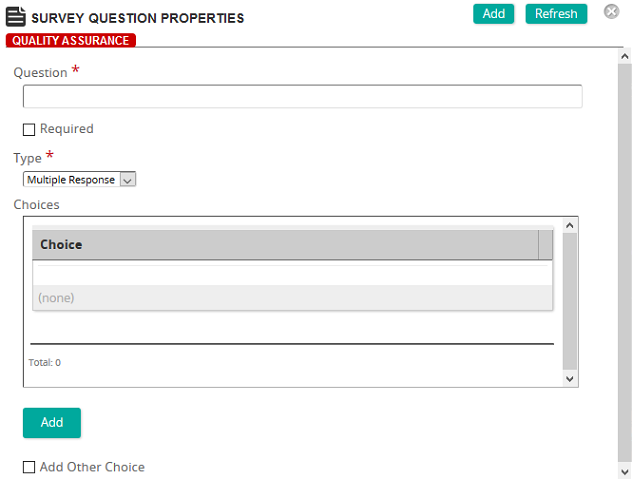Image resolution: width=632 pixels, height=485 pixels.
Task: Click the top Add button in header
Action: coord(493,14)
